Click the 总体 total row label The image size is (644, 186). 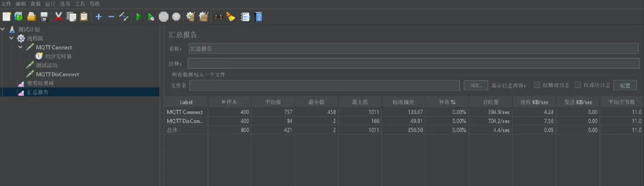point(172,130)
